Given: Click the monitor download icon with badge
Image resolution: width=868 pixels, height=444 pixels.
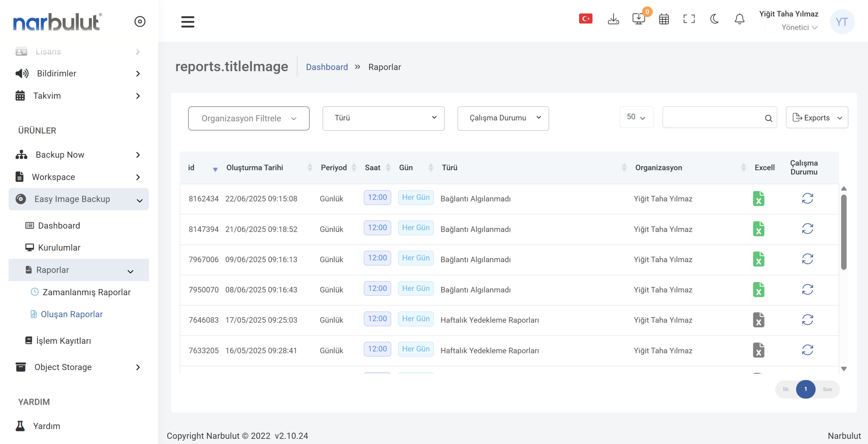Looking at the screenshot, I should tap(638, 19).
